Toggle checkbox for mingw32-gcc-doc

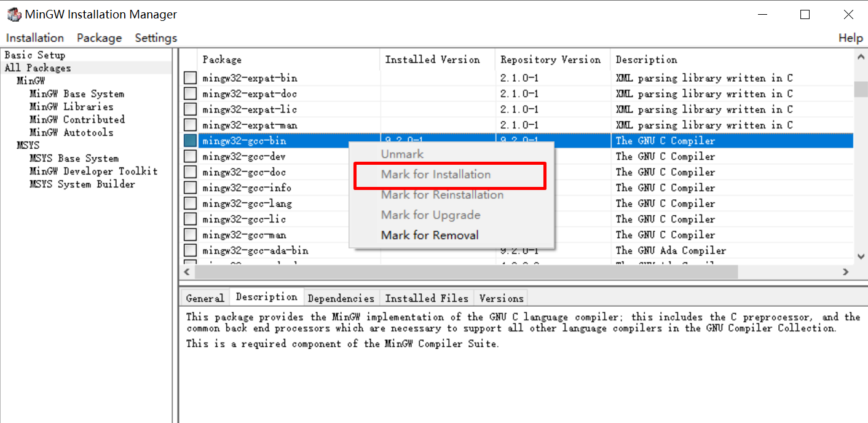tap(191, 172)
